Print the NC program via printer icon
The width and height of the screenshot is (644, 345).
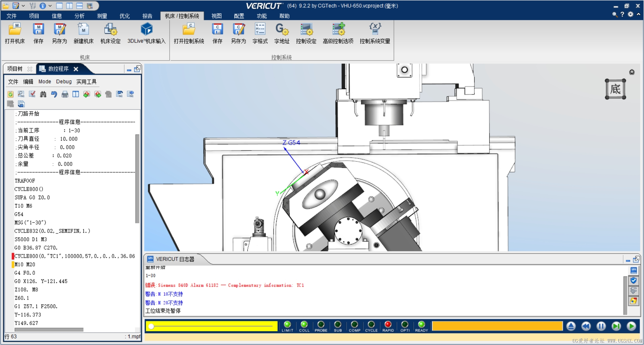pyautogui.click(x=65, y=94)
